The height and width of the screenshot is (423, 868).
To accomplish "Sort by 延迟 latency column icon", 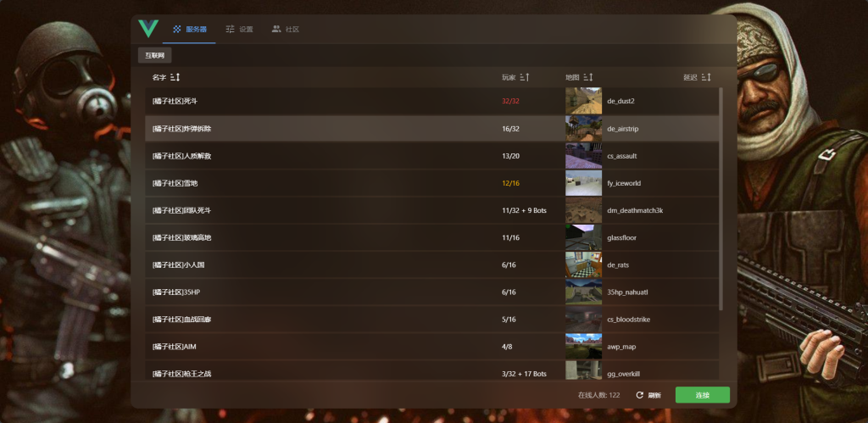I will point(705,77).
